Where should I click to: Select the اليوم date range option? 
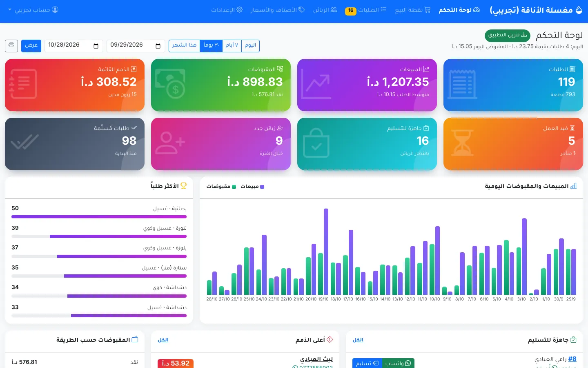point(250,45)
